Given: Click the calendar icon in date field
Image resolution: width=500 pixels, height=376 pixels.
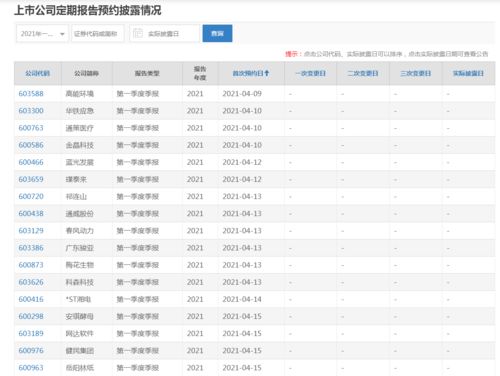Looking at the screenshot, I should coord(138,33).
